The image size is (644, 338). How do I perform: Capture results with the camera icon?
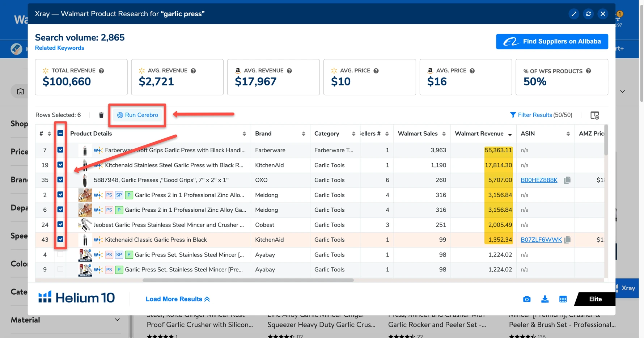coord(527,299)
